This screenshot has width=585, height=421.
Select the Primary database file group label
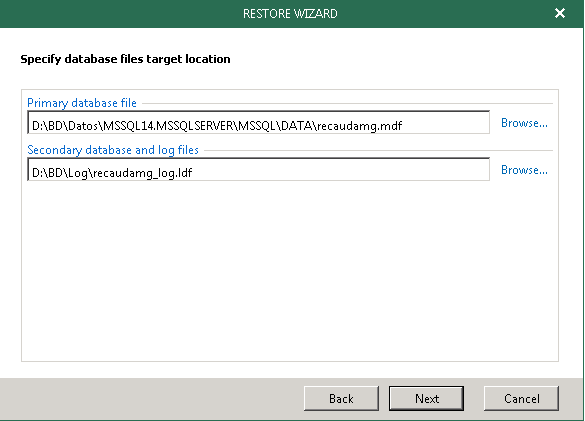pos(82,103)
